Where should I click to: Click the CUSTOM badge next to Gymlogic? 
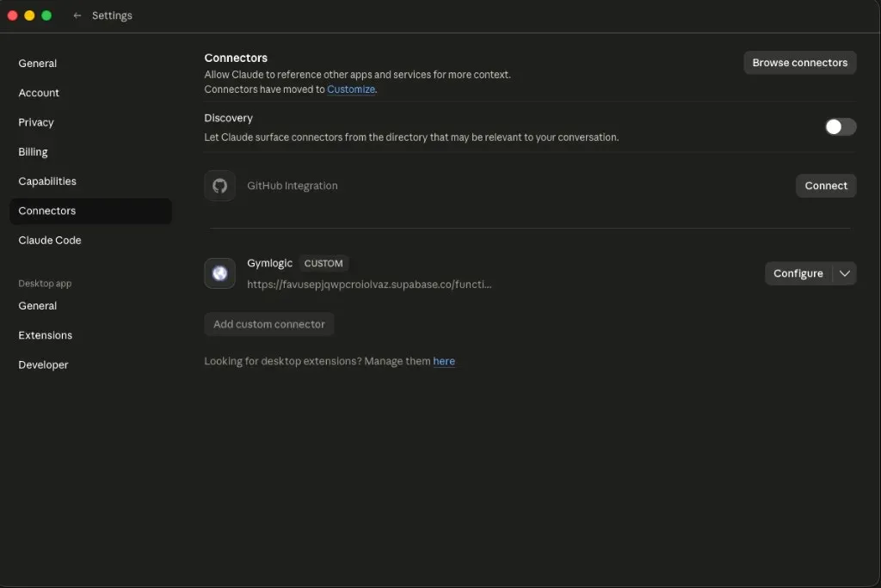click(x=323, y=263)
